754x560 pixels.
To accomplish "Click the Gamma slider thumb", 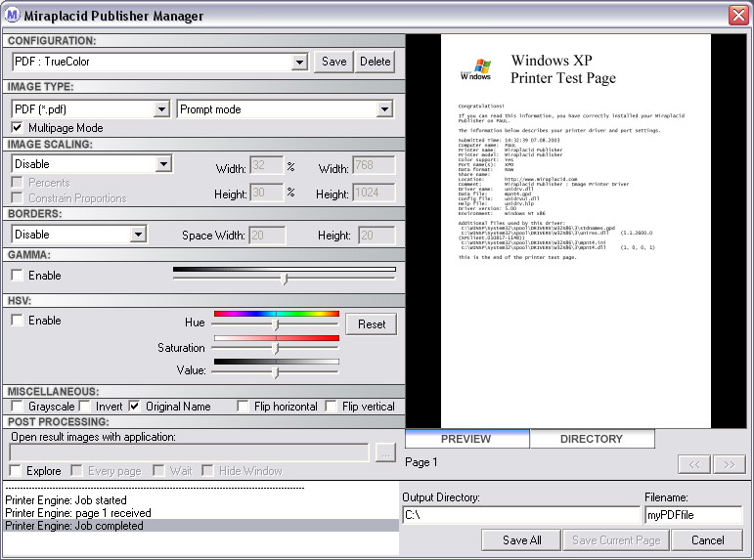I will pos(286,279).
